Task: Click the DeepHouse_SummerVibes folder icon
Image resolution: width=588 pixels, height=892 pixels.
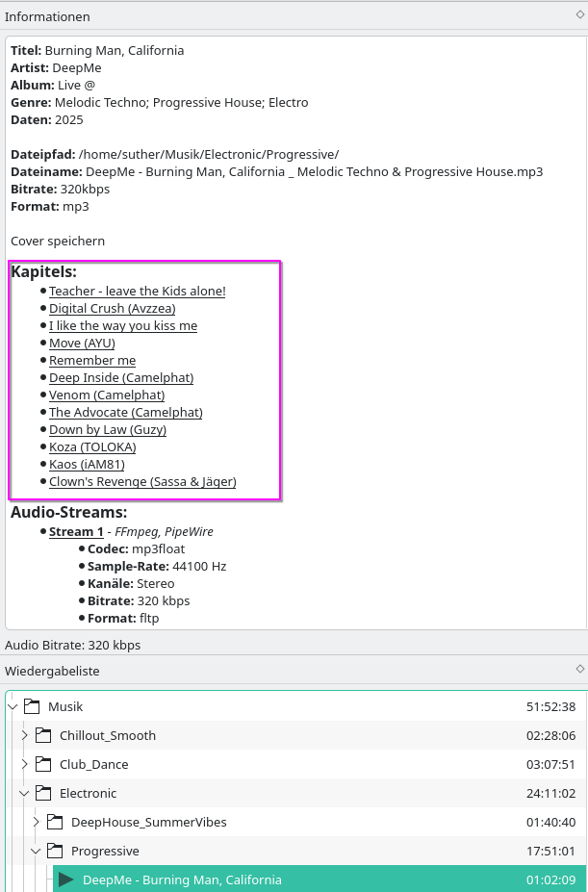Action: click(x=55, y=822)
